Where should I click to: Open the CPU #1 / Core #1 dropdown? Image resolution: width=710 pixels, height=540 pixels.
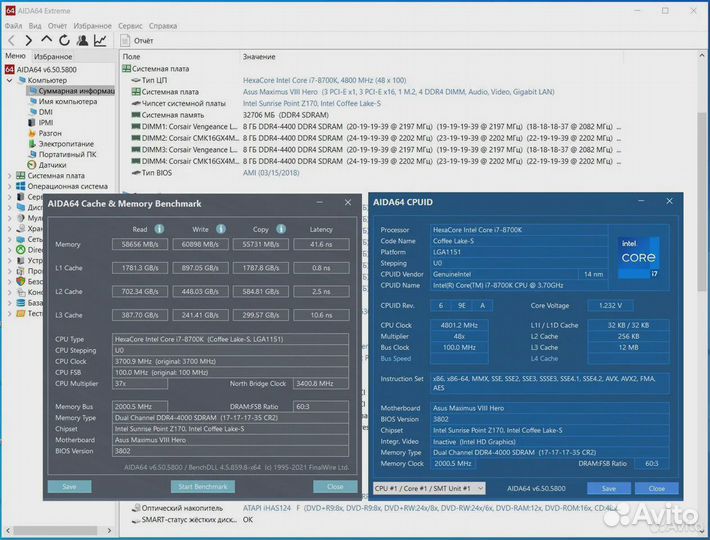click(428, 488)
